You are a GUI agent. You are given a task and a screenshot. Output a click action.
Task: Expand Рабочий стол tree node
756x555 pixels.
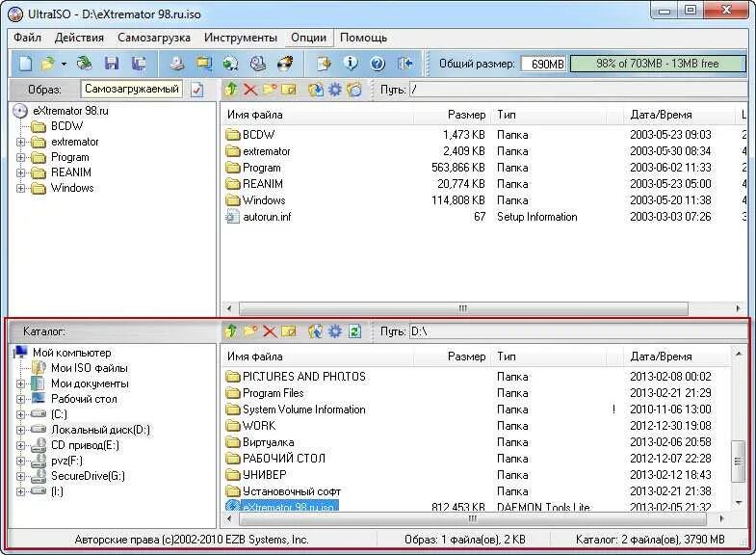pos(20,399)
